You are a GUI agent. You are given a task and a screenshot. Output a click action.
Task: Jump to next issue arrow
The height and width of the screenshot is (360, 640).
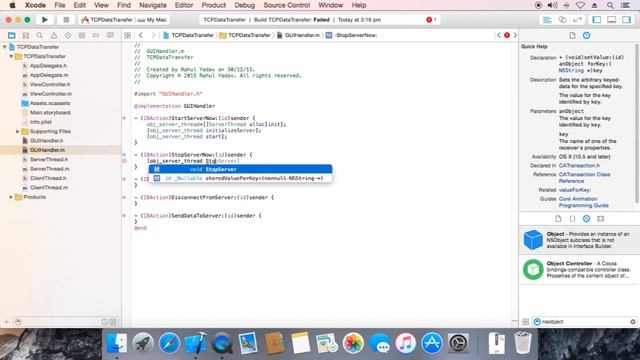[x=515, y=36]
